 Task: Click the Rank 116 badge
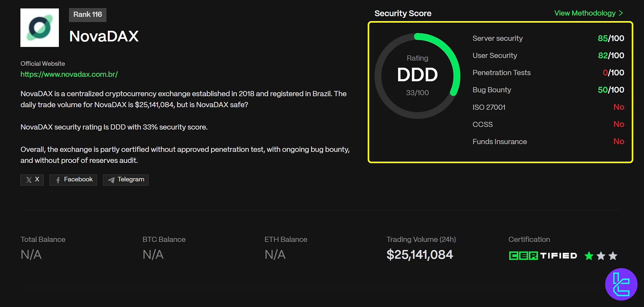coord(87,15)
